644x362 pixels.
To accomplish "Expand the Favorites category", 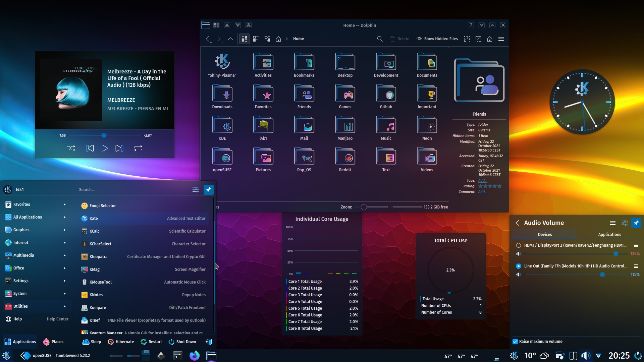I will [x=36, y=204].
